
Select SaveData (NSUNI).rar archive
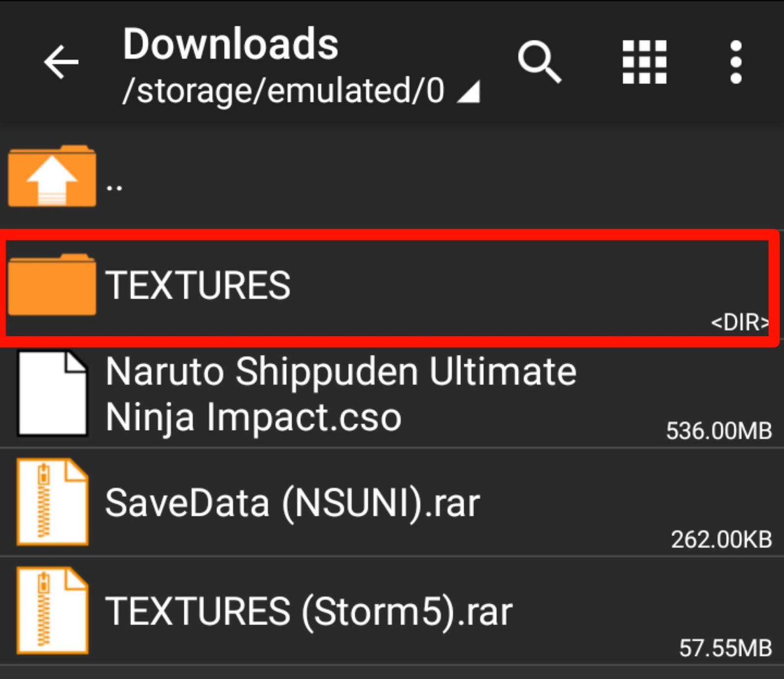pos(294,502)
